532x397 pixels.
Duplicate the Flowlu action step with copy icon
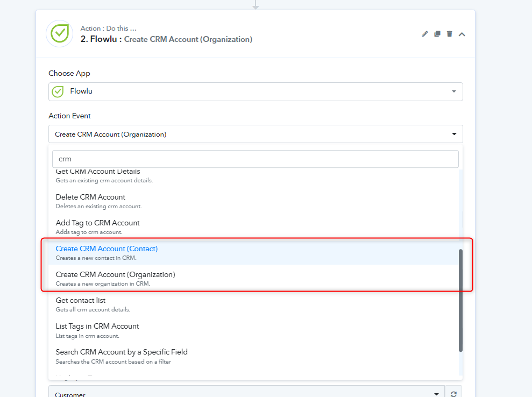[437, 34]
